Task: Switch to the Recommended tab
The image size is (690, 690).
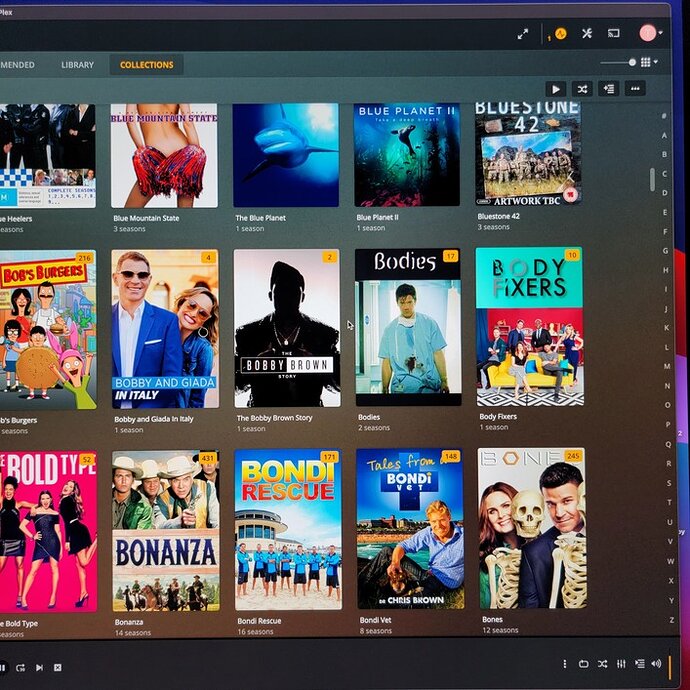Action: coord(18,65)
